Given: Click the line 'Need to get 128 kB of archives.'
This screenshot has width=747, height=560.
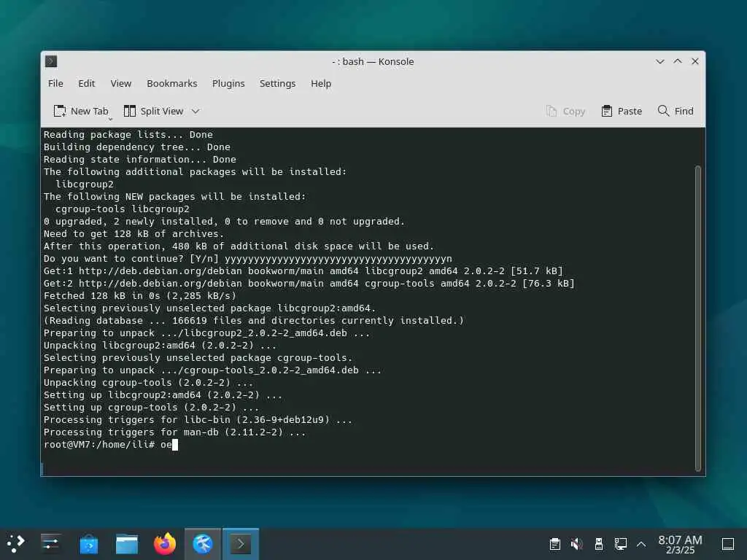Looking at the screenshot, I should pos(134,234).
